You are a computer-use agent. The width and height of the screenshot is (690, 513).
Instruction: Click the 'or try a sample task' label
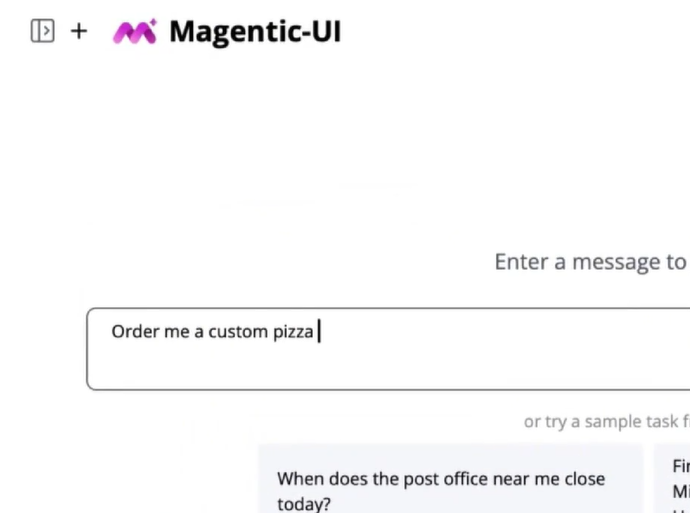pyautogui.click(x=606, y=422)
